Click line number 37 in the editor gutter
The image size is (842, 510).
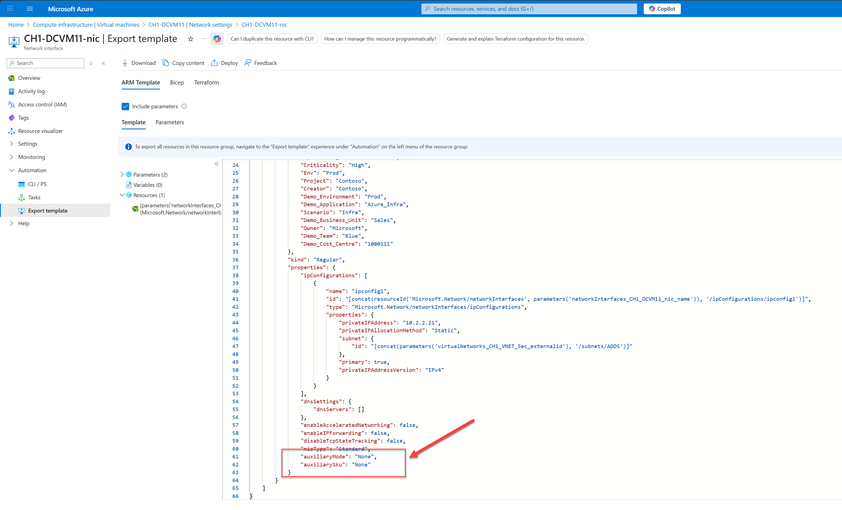coord(235,267)
